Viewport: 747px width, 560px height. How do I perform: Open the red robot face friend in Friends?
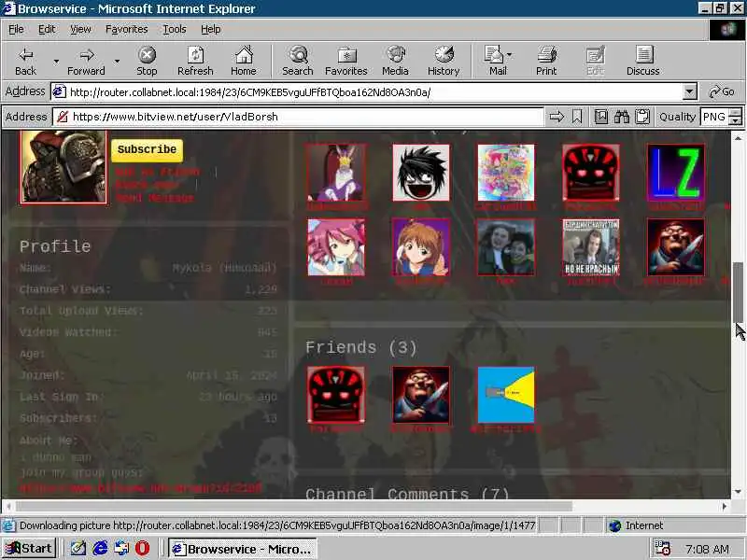(336, 395)
